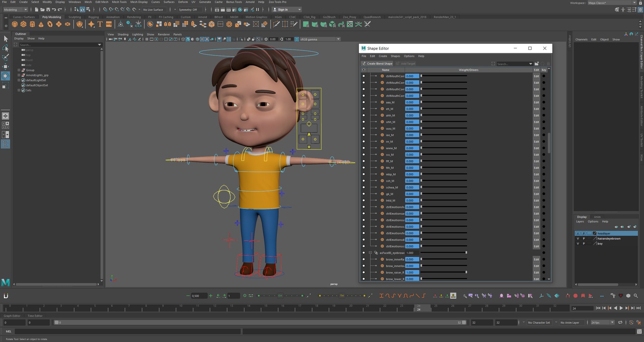Expand the defaultLightSet node in Outliner
This screenshot has height=342, width=644.
point(19,80)
